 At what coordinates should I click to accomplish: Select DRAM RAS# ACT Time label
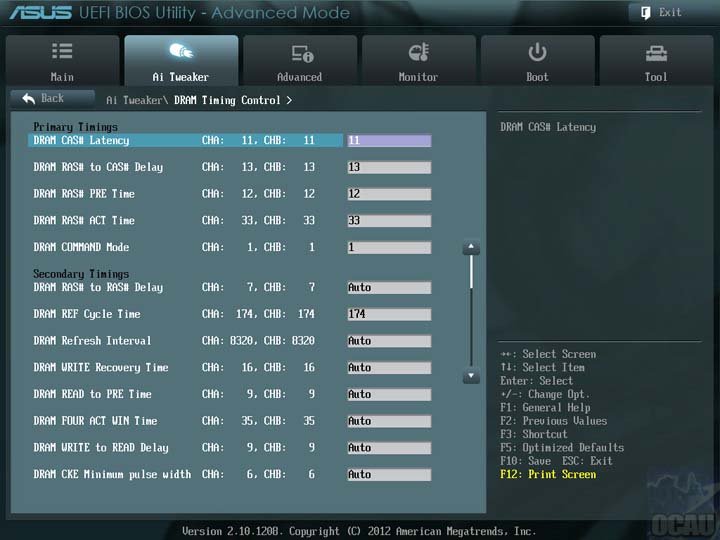click(x=84, y=220)
